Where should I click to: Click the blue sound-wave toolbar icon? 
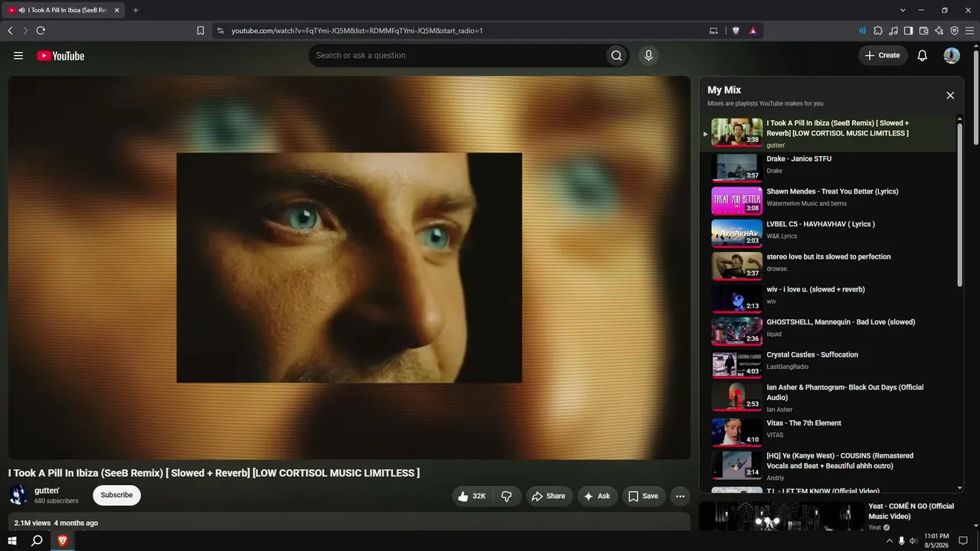tap(863, 31)
